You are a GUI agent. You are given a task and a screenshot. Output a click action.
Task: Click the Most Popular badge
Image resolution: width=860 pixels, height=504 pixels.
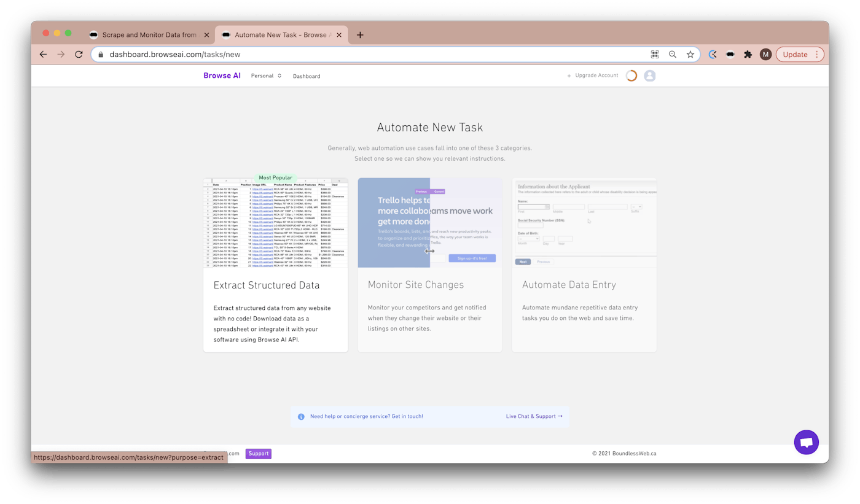275,177
